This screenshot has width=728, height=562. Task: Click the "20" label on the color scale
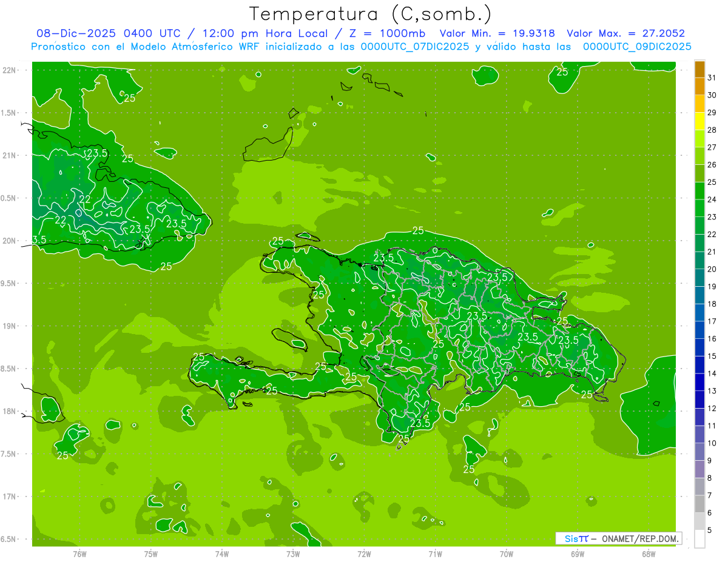712,269
